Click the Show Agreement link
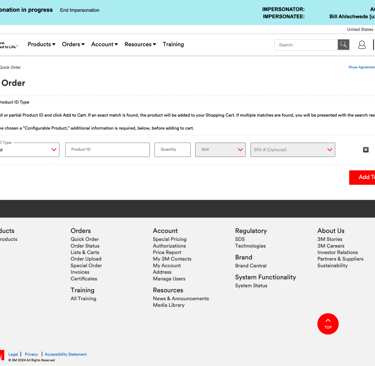The height and width of the screenshot is (366, 375). (362, 67)
